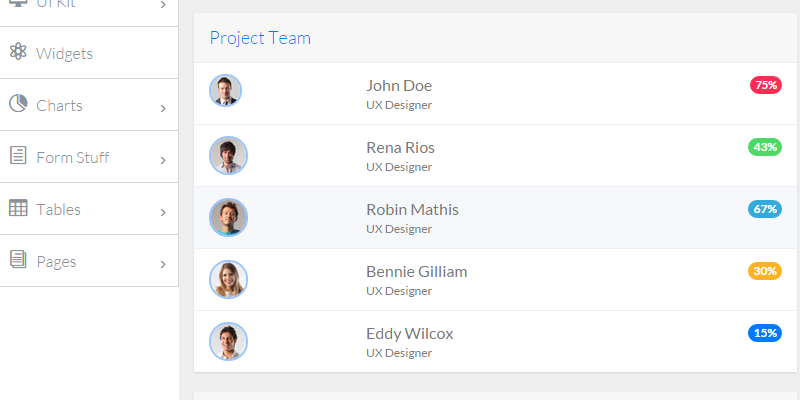This screenshot has height=400, width=800.
Task: Expand the Charts submenu chevron
Action: point(163,107)
